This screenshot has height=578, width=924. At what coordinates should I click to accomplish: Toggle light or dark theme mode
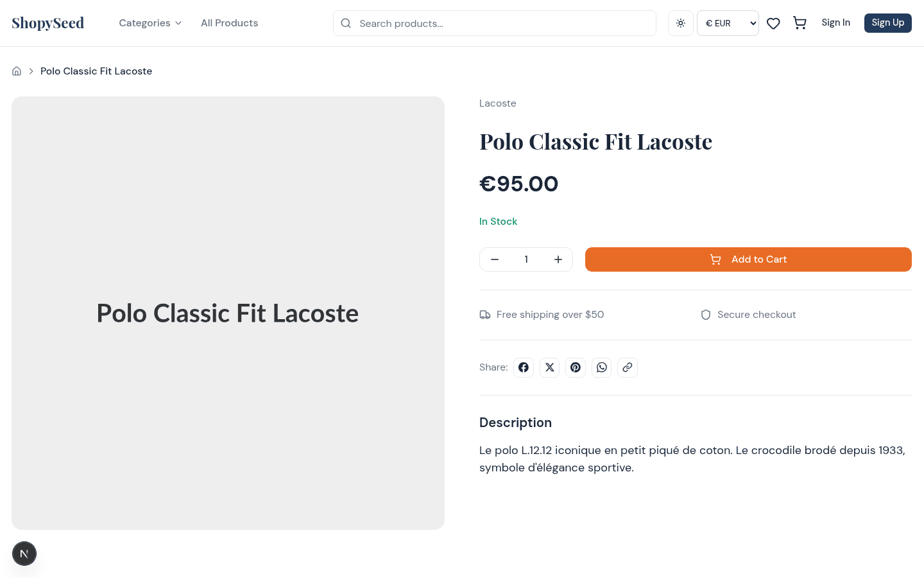coord(680,22)
